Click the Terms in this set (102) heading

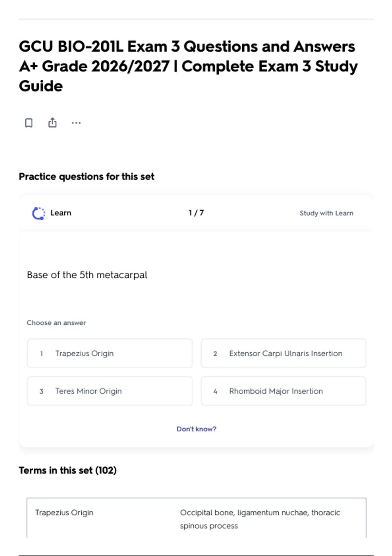point(68,470)
